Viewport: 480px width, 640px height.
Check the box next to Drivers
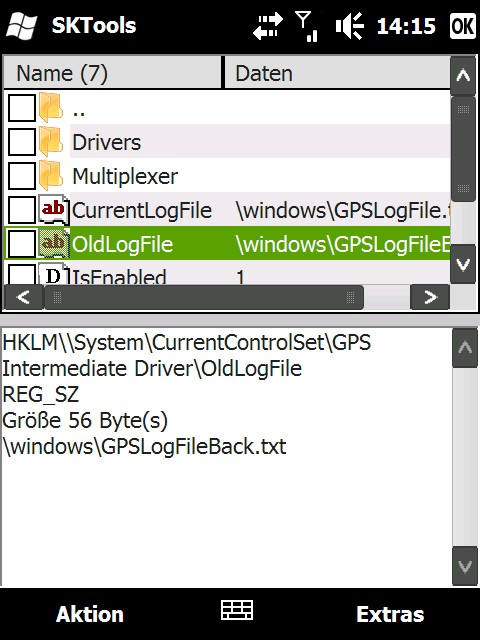coord(22,142)
